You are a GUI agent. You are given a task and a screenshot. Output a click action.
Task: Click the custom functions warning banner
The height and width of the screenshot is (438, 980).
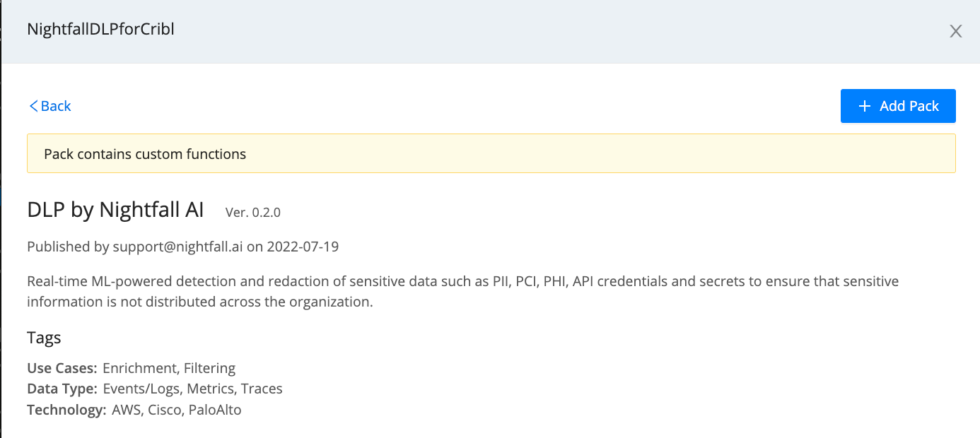pos(491,154)
